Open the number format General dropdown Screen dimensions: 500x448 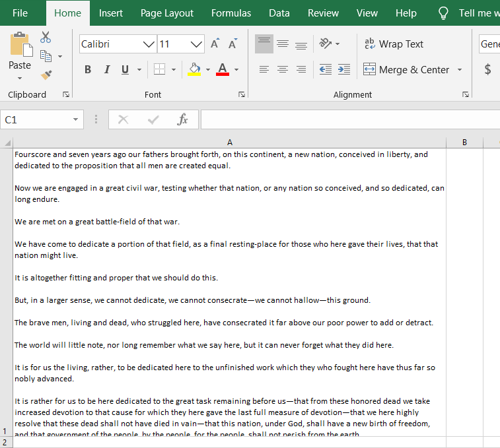pos(489,44)
